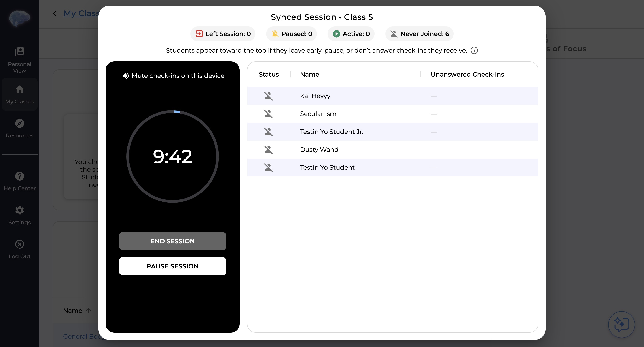Click Dusty Wand's never-joined status icon
644x347 pixels.
269,150
